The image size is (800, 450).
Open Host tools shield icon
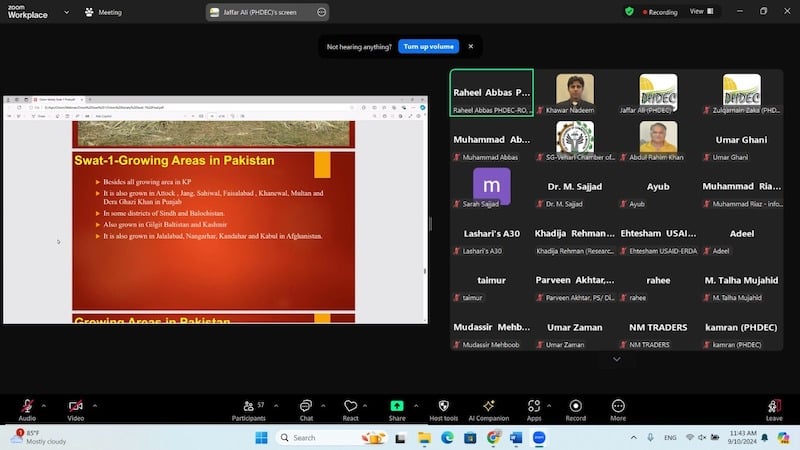(443, 406)
